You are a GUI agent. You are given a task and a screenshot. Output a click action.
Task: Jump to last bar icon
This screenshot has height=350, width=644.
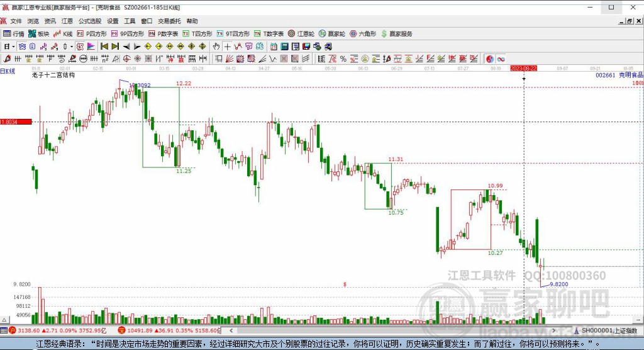click(x=116, y=47)
